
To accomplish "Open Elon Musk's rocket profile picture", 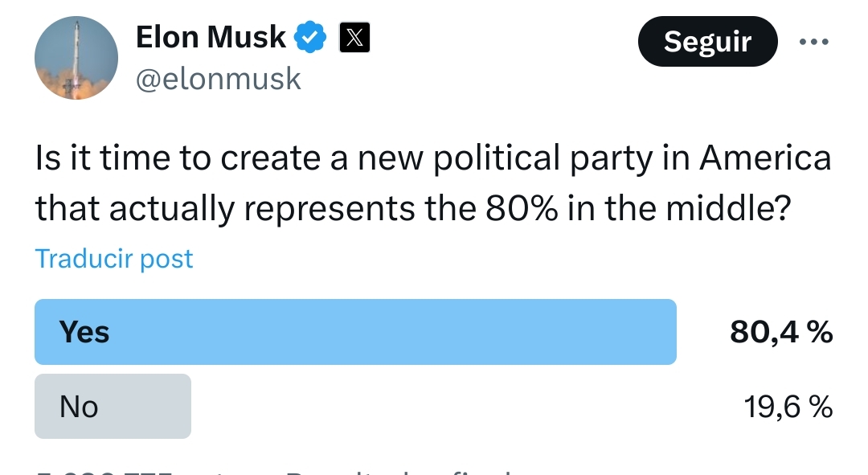I will [76, 58].
